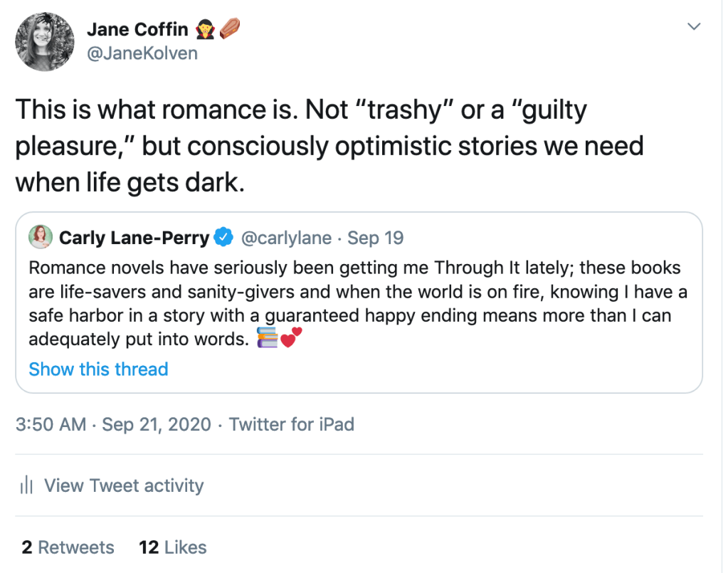This screenshot has height=573, width=728.
Task: Open Carly Lane-Perry's name in quoted tweet
Action: [134, 238]
